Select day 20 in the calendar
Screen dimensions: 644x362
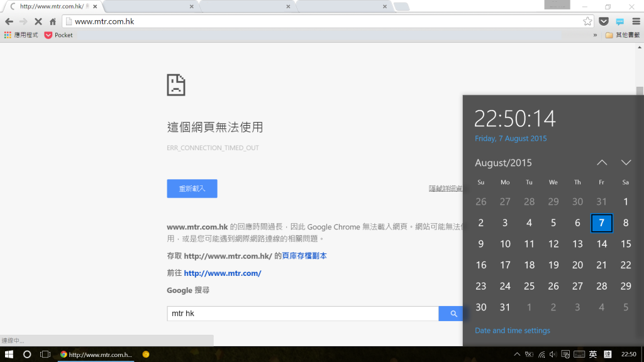click(x=577, y=265)
